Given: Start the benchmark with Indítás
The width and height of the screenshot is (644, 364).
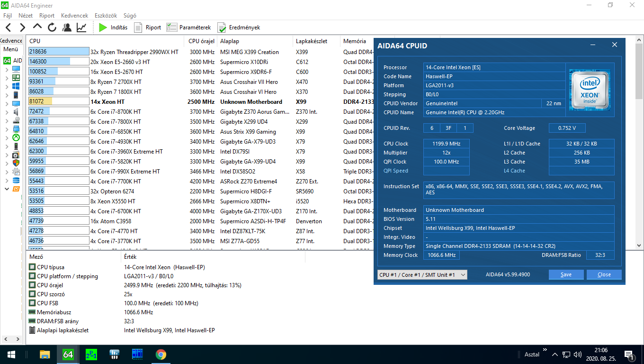Looking at the screenshot, I should click(113, 27).
